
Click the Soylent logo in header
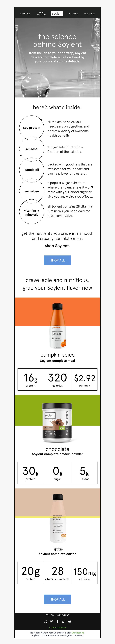coord(57,14)
